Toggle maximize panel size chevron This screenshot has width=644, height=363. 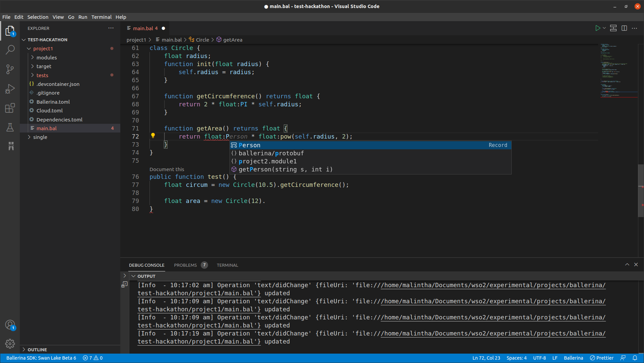click(627, 265)
